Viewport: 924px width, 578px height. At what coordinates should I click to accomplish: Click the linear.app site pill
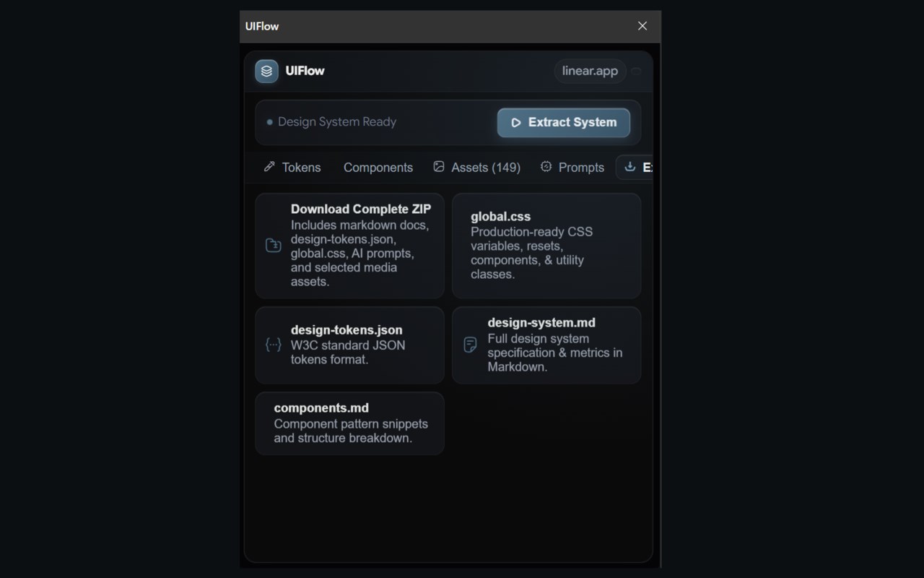590,71
